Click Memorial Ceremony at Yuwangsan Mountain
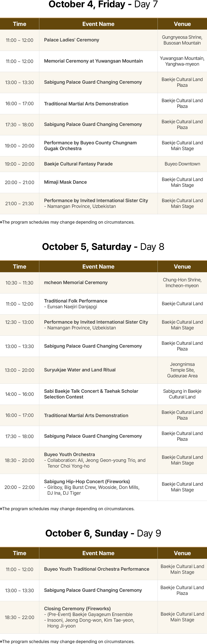207x644 pixels. tap(93, 61)
